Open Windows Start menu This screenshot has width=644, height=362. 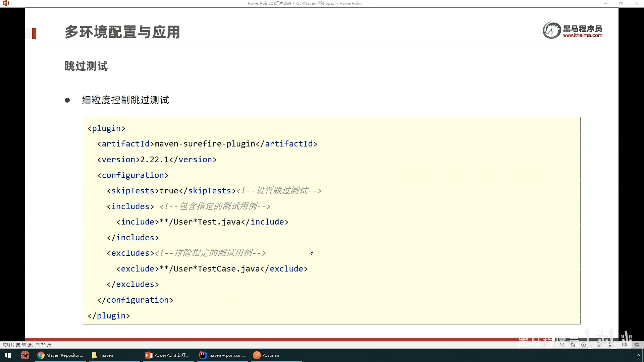pos(8,355)
